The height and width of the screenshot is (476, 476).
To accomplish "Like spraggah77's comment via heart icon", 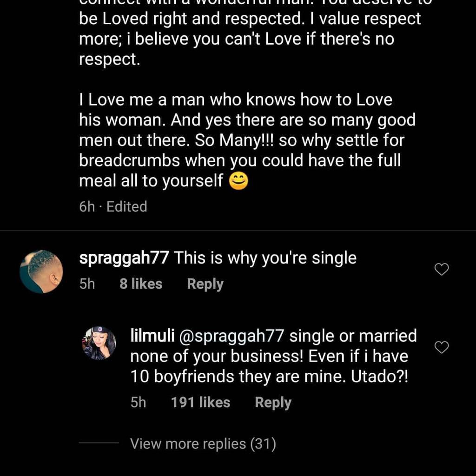I will point(442,269).
